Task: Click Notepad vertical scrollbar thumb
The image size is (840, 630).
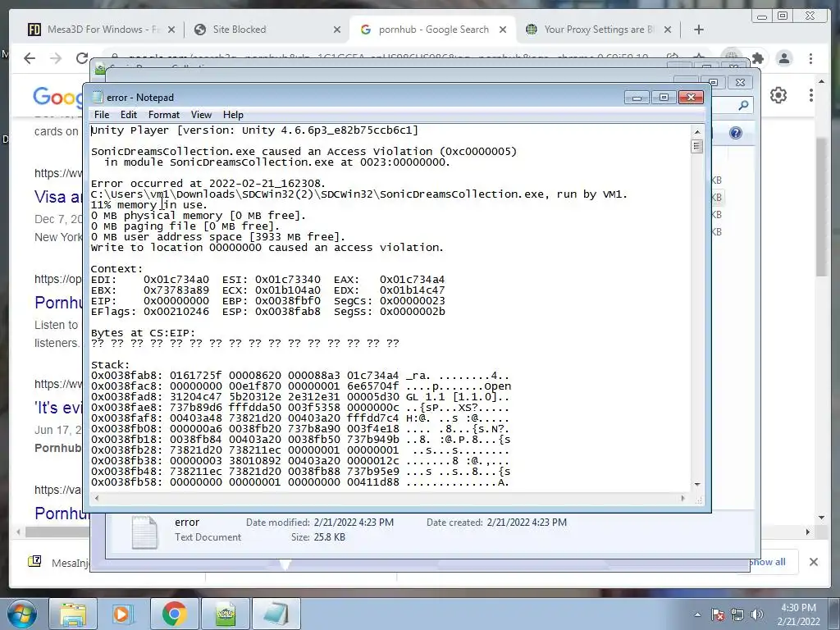Action: coord(697,146)
